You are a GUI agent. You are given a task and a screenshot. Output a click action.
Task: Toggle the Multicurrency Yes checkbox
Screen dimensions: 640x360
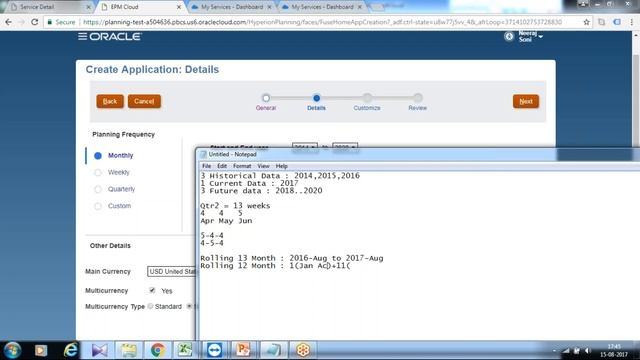[152, 290]
